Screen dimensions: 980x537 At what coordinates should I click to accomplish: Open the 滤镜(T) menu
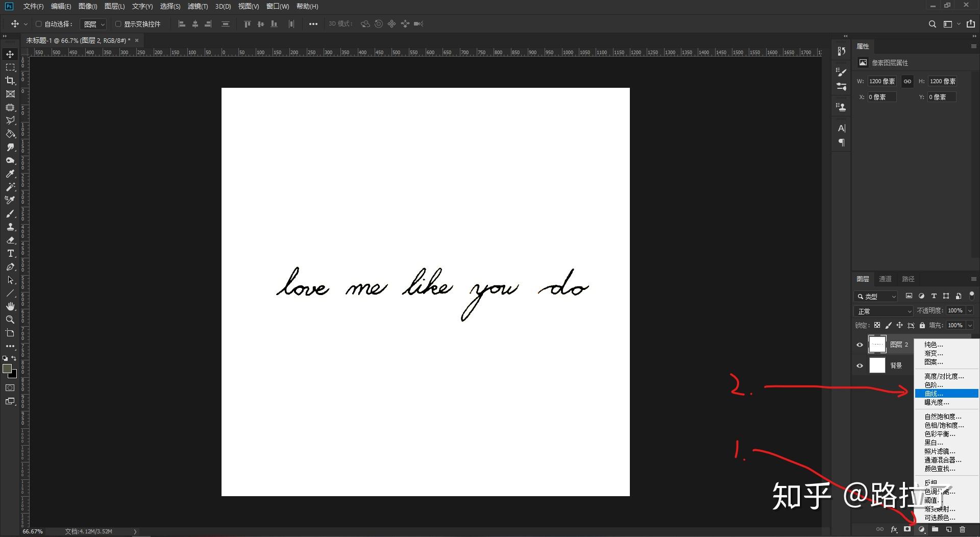pos(198,6)
